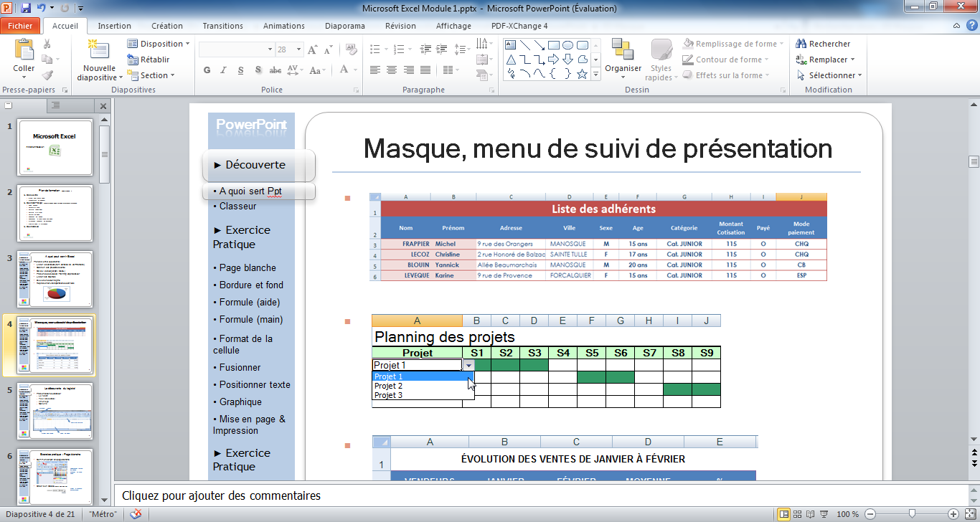The height and width of the screenshot is (522, 980).
Task: Open the Organiser arrange dropdown
Action: pyautogui.click(x=623, y=60)
